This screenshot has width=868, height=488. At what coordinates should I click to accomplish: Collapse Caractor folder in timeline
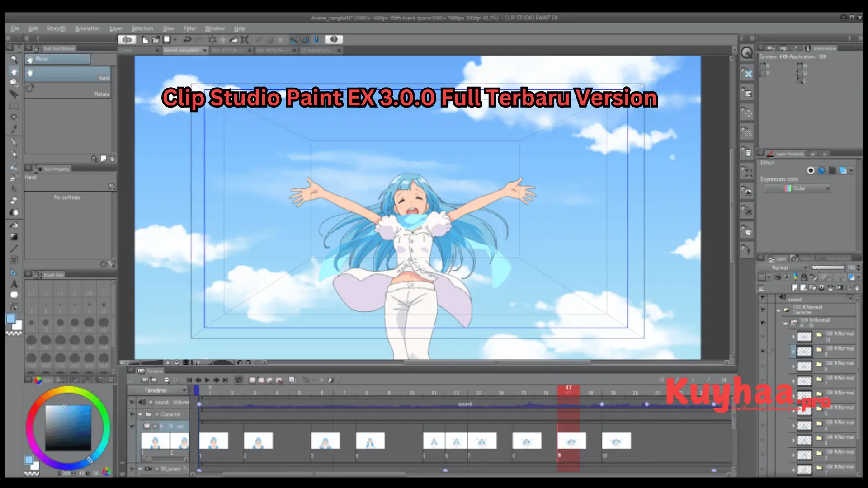(140, 414)
